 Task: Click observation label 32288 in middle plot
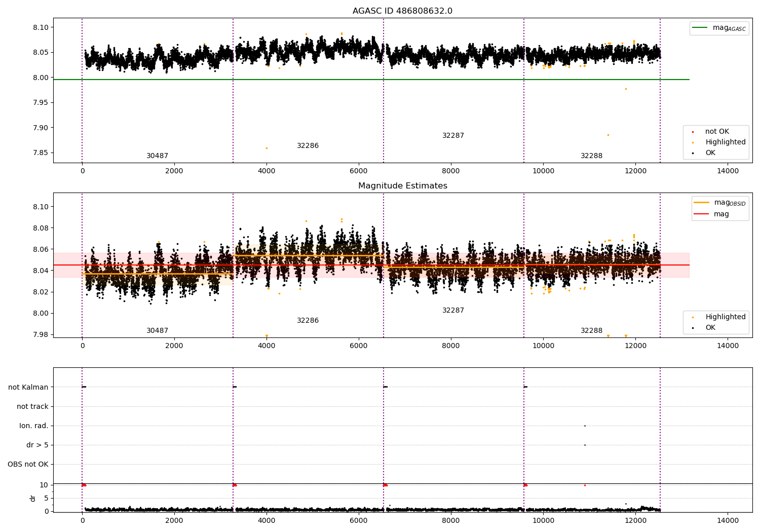(x=591, y=331)
